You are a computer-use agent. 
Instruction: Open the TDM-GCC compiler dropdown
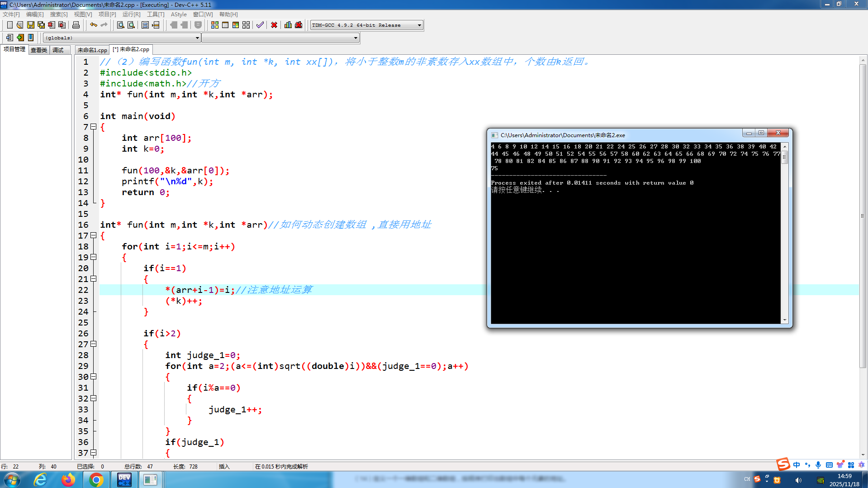pyautogui.click(x=367, y=25)
